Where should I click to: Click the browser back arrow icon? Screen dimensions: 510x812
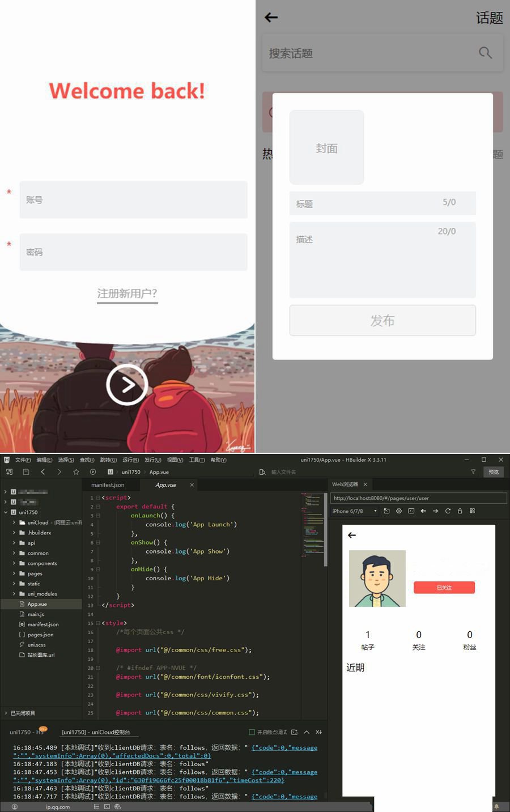(423, 511)
